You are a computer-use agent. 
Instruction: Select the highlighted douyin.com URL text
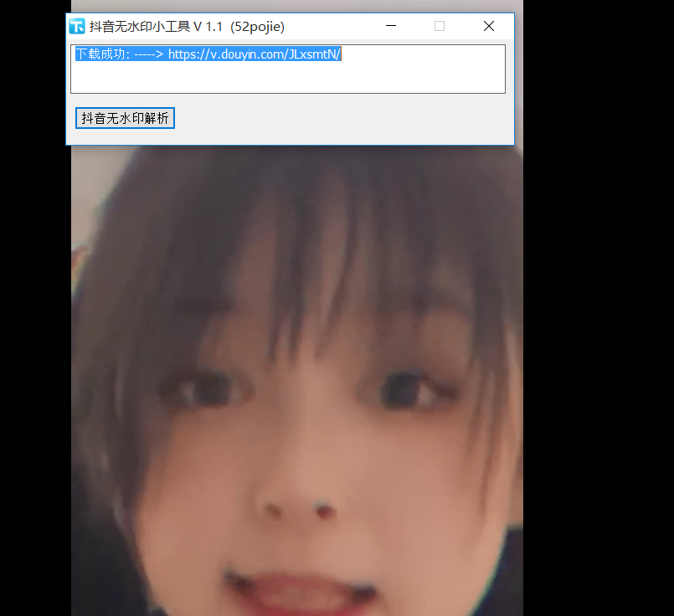pyautogui.click(x=255, y=54)
